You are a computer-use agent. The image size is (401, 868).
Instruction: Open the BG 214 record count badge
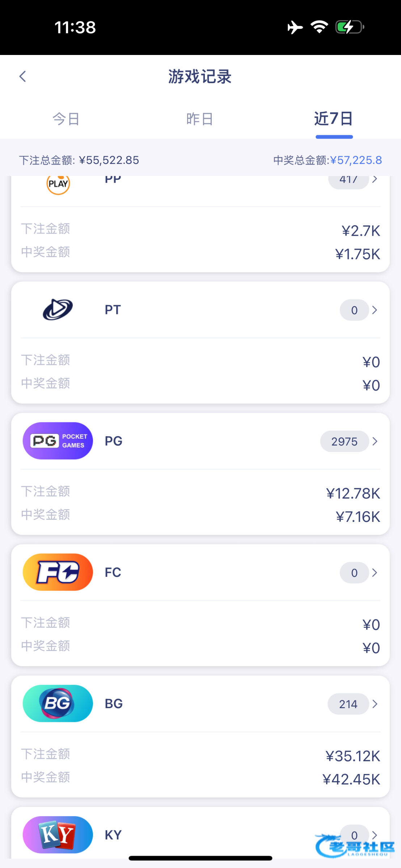pyautogui.click(x=348, y=704)
